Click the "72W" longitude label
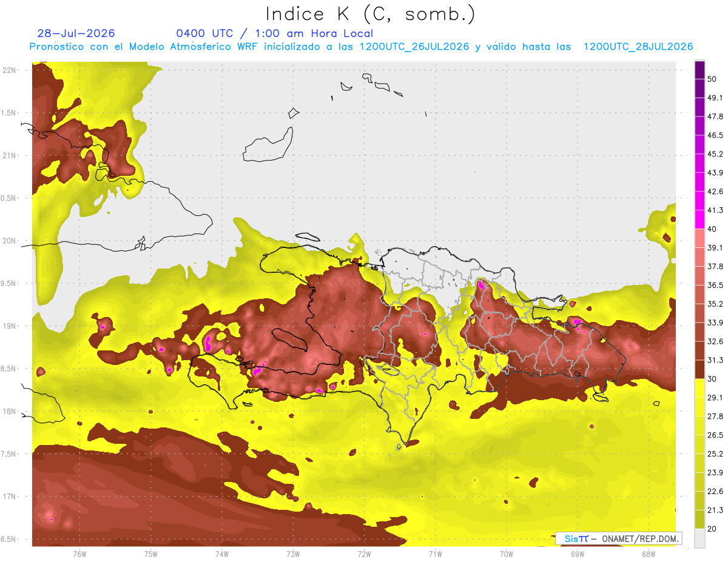 [x=364, y=554]
